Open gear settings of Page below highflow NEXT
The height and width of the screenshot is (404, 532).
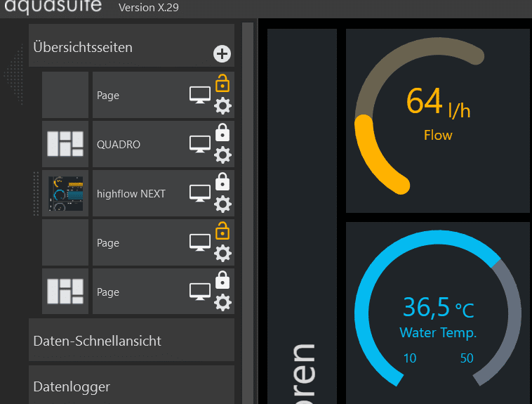click(222, 253)
